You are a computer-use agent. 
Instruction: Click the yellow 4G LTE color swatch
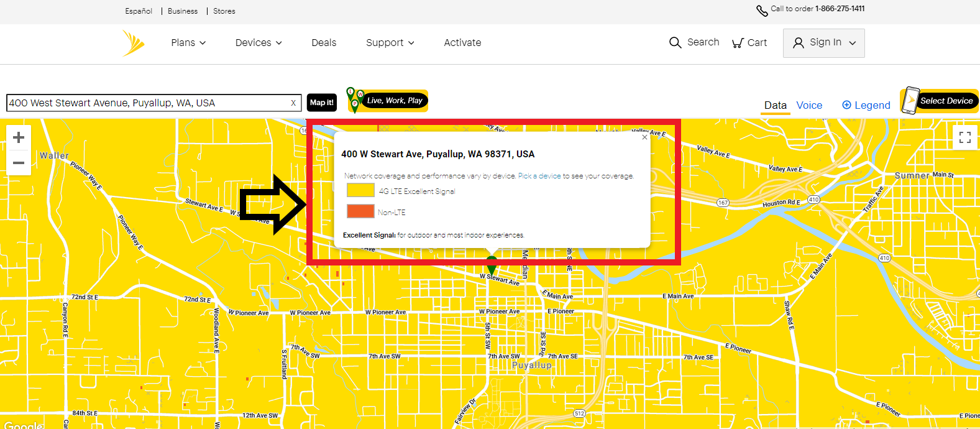click(x=360, y=190)
